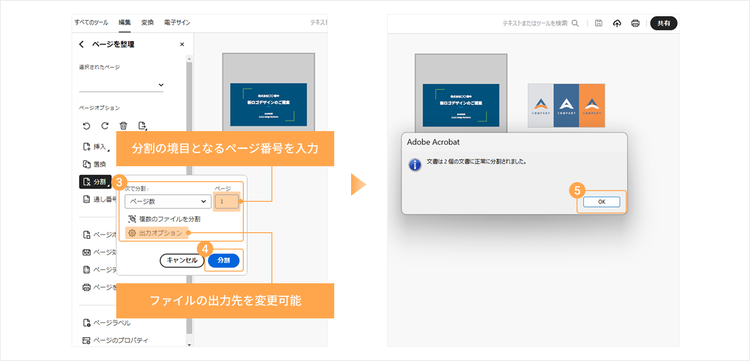Click 文書は 2 個の文書に正常に分割されました message
Screen dimensions: 750x361
click(476, 162)
